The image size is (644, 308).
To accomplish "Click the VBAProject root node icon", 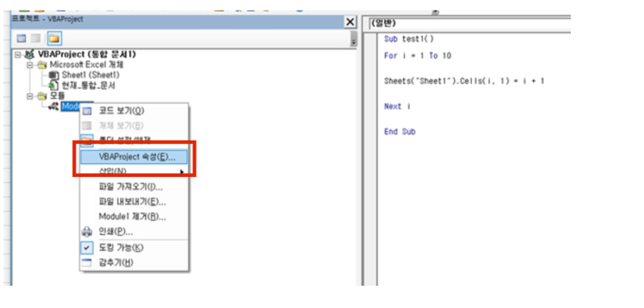I will pyautogui.click(x=30, y=54).
